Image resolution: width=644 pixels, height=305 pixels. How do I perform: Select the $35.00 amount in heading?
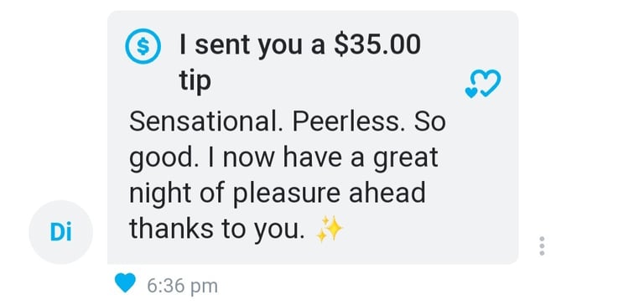click(x=377, y=44)
